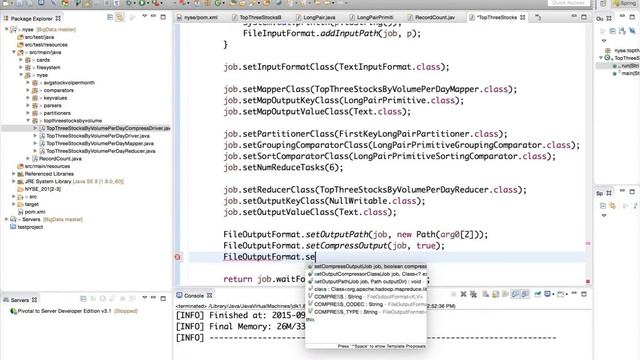Expand Referenced Libraries node
This screenshot has width=640, height=360.
tap(14, 174)
